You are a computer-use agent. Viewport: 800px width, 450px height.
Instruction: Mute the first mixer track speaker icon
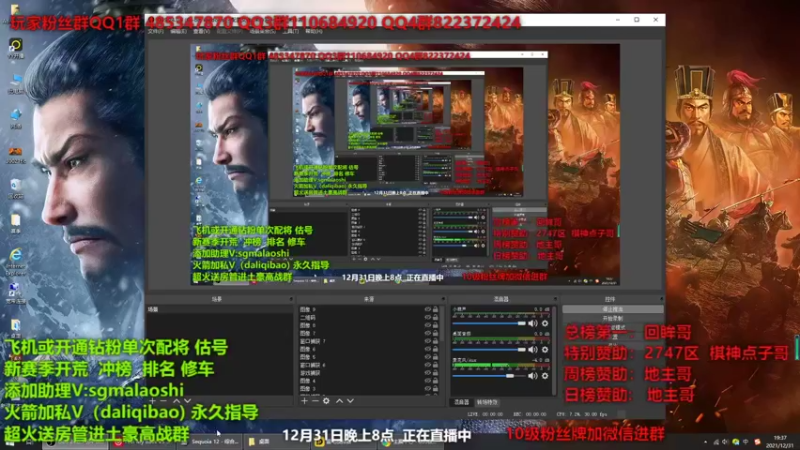tap(533, 323)
